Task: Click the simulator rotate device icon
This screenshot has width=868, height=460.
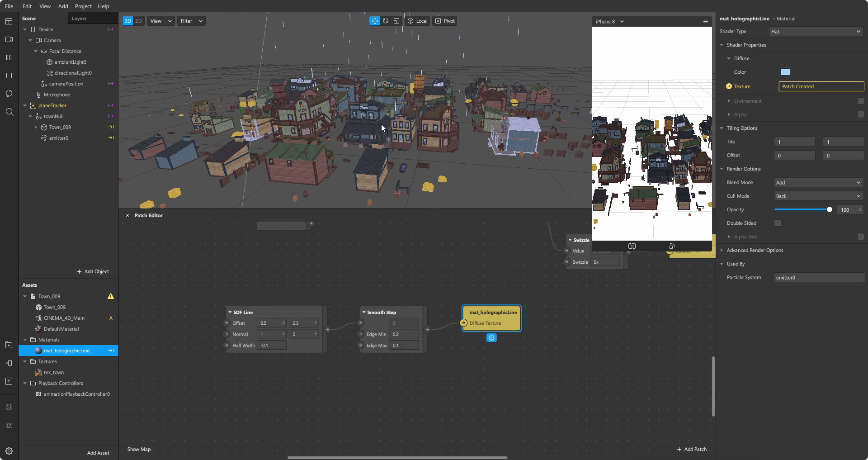Action: click(x=672, y=246)
